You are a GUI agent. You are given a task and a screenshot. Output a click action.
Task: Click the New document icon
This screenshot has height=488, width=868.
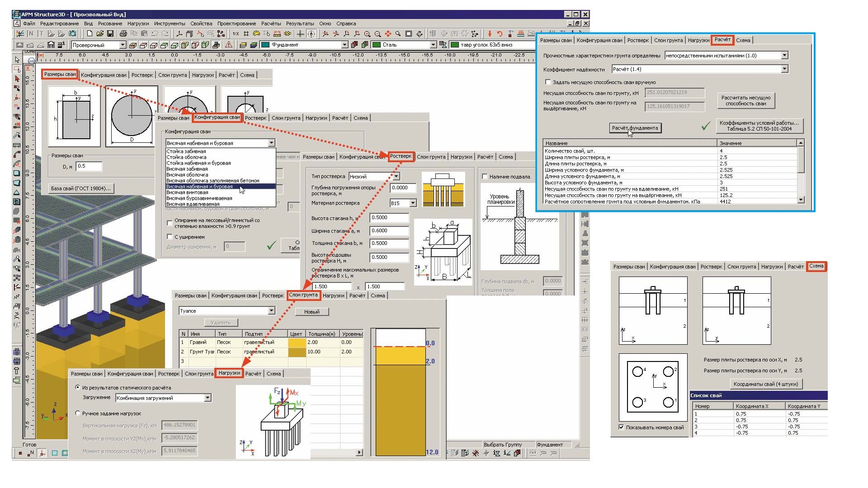coord(90,33)
